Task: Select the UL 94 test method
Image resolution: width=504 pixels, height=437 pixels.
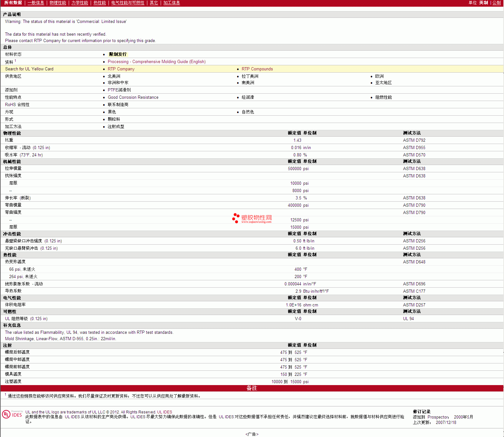Action: (408, 319)
